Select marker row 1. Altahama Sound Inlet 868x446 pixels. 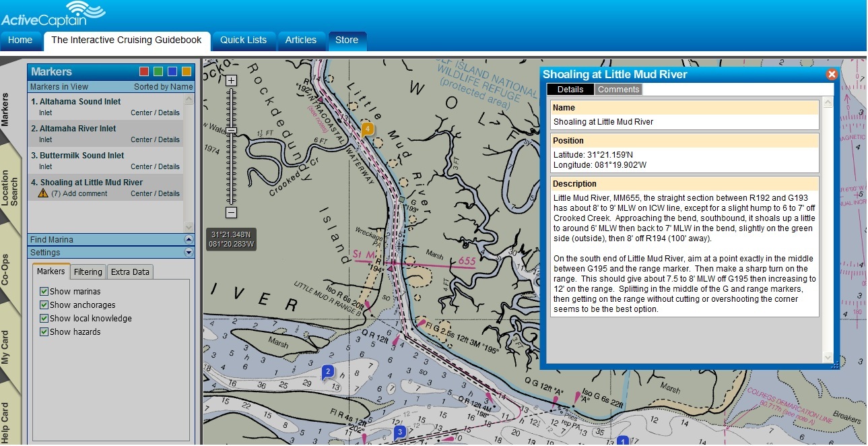click(106, 106)
